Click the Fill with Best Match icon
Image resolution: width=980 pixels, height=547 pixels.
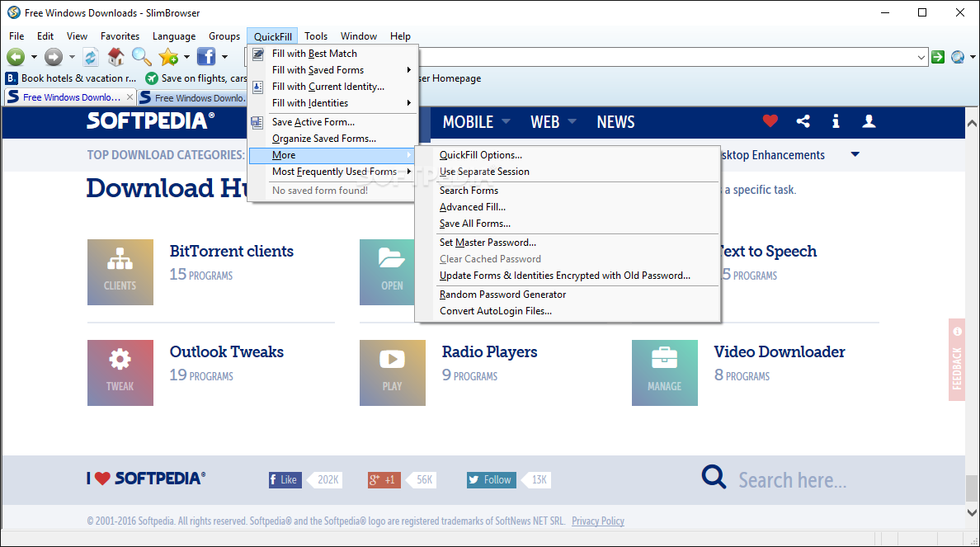point(257,54)
